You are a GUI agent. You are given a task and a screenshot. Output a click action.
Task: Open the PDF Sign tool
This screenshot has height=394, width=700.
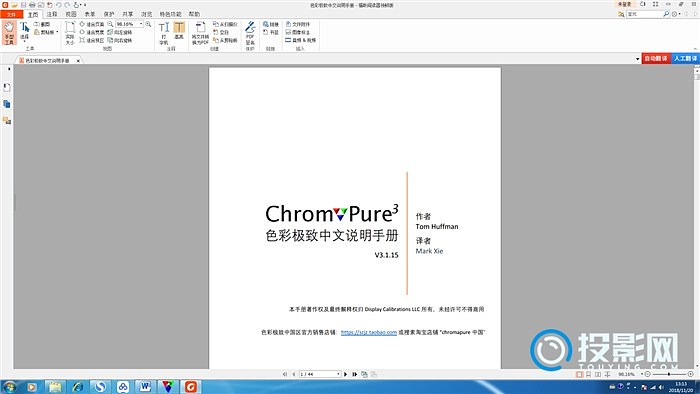click(250, 33)
